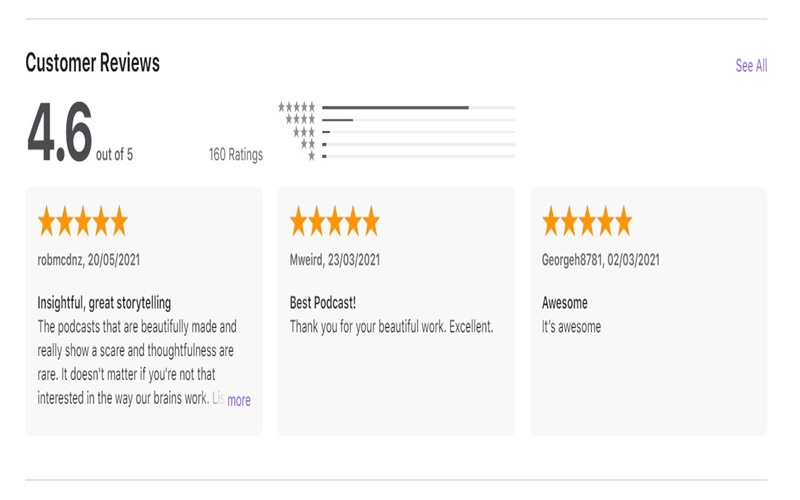Click the star rating on robmcdnz review
The image size is (800, 500).
tap(83, 221)
